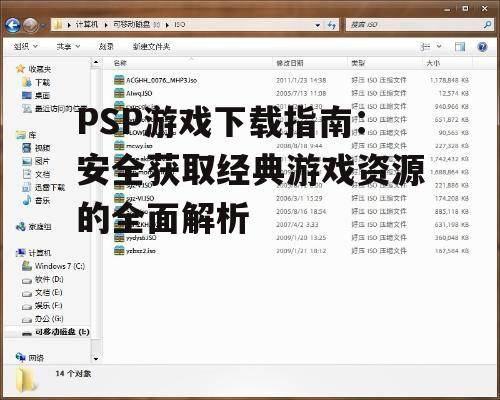Click the drive icon of Windows 7 (C:)
The width and height of the screenshot is (500, 400).
[x=27, y=266]
